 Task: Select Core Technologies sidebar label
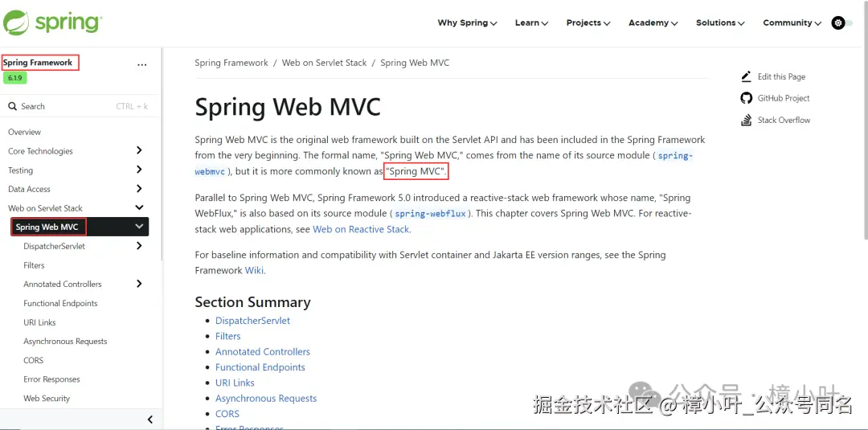(x=40, y=151)
